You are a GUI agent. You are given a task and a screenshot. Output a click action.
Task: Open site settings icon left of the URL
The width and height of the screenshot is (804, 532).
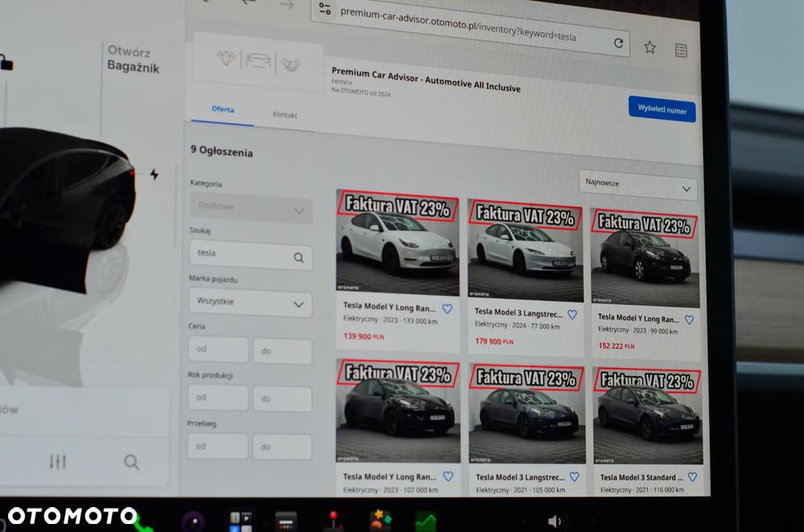(325, 8)
